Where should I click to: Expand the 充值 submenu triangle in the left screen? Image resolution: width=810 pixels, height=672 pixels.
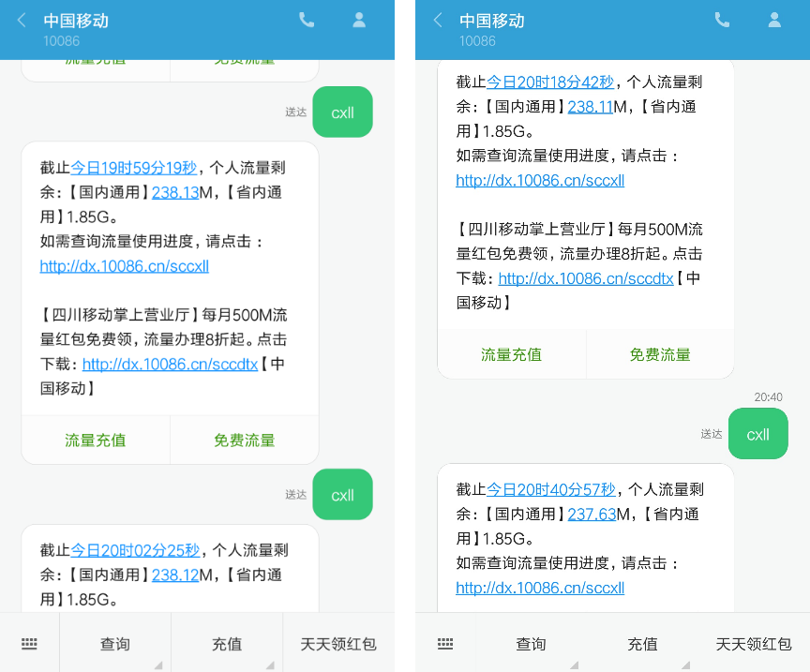coord(270,665)
